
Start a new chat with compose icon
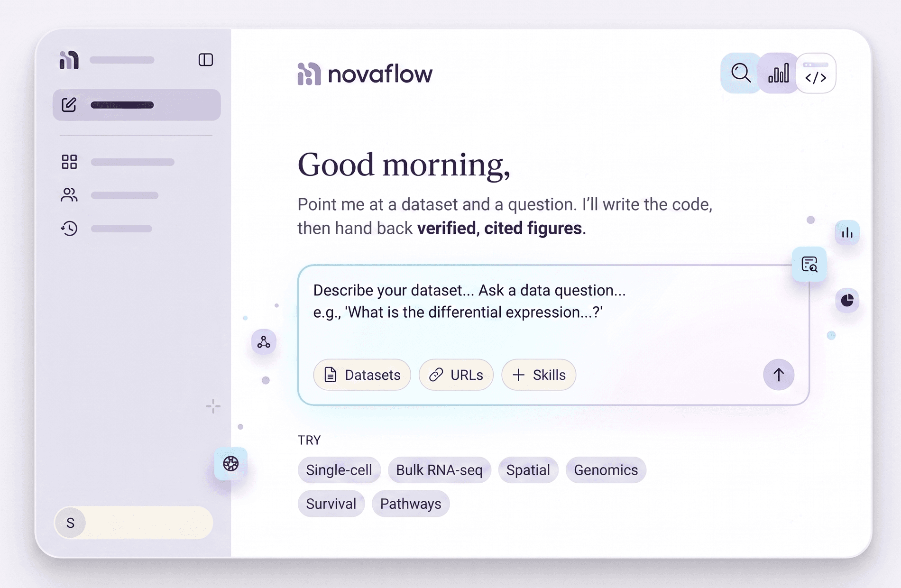[x=69, y=105]
